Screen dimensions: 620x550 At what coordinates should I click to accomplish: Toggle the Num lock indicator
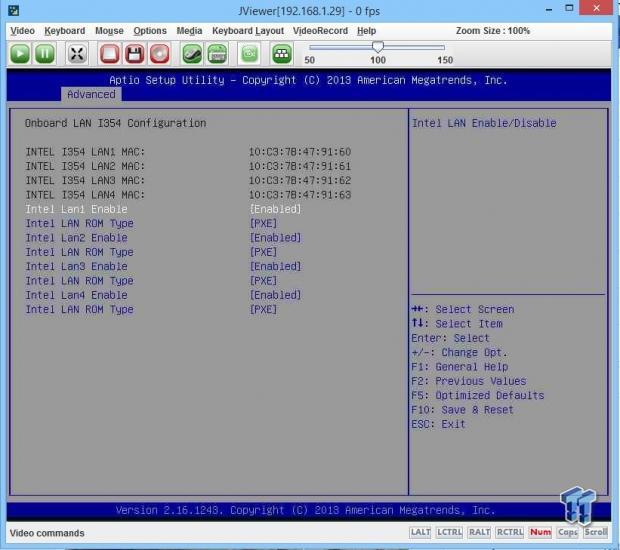coord(541,532)
